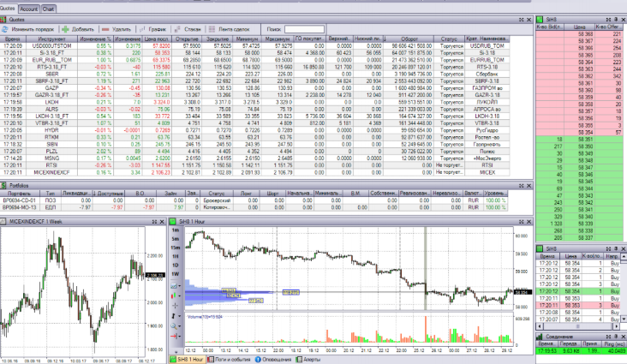
Task: Click the candlestick chart type icon
Action: click(x=174, y=295)
